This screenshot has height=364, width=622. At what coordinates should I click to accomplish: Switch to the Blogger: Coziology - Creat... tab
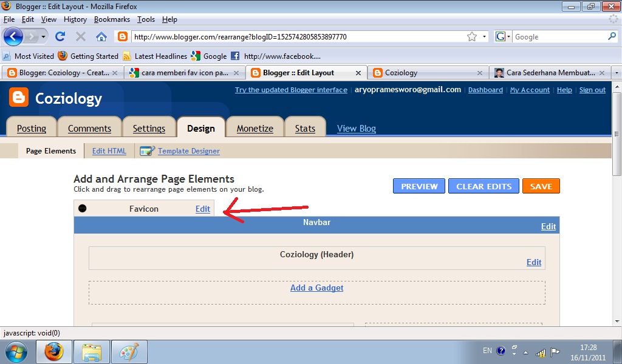(63, 73)
